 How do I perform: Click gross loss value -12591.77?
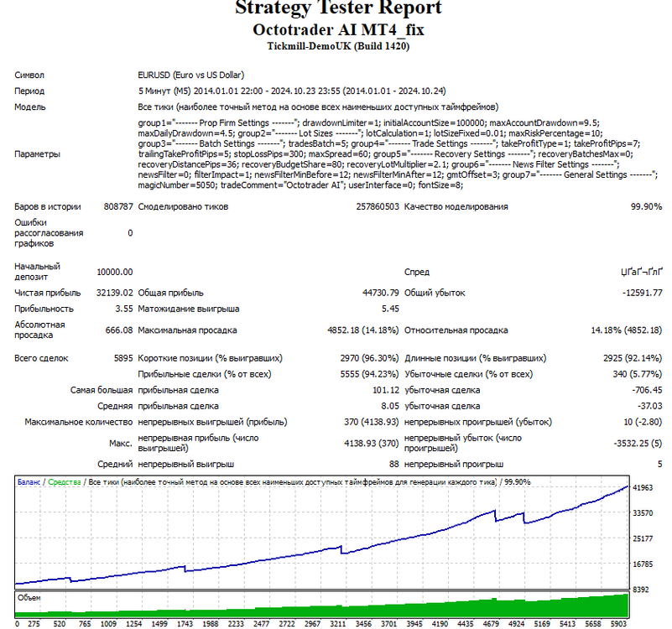pyautogui.click(x=642, y=293)
